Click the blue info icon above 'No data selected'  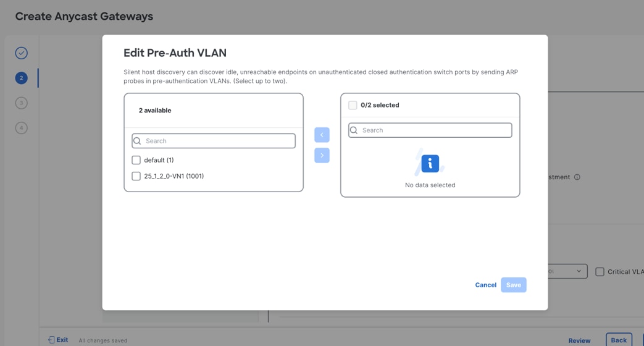[x=430, y=164]
